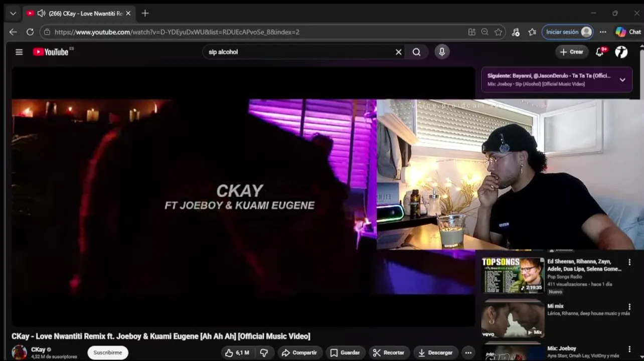The image size is (644, 361).
Task: Start voice search with the microphone
Action: (442, 52)
